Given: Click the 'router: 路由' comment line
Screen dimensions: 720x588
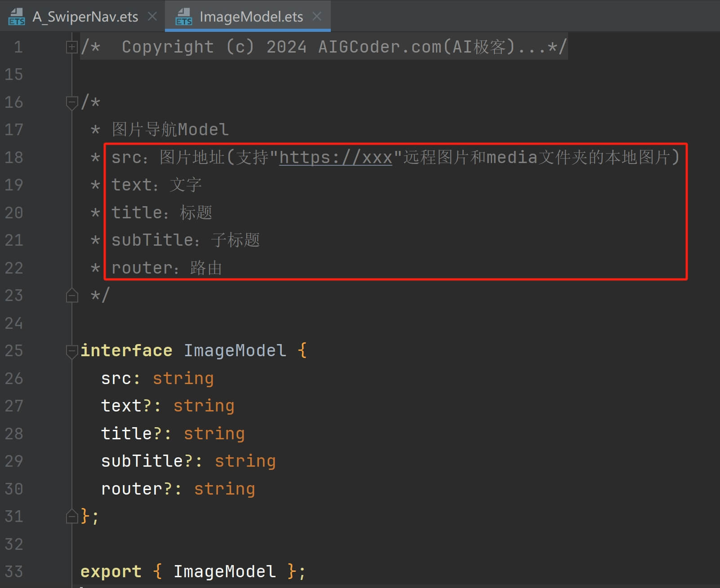Looking at the screenshot, I should (167, 268).
